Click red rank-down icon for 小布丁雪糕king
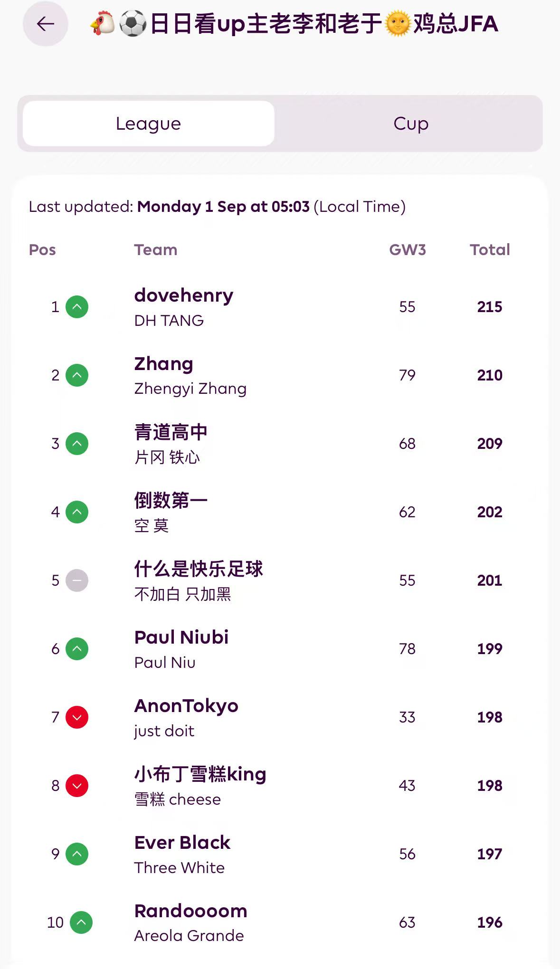The height and width of the screenshot is (969, 560). [77, 786]
